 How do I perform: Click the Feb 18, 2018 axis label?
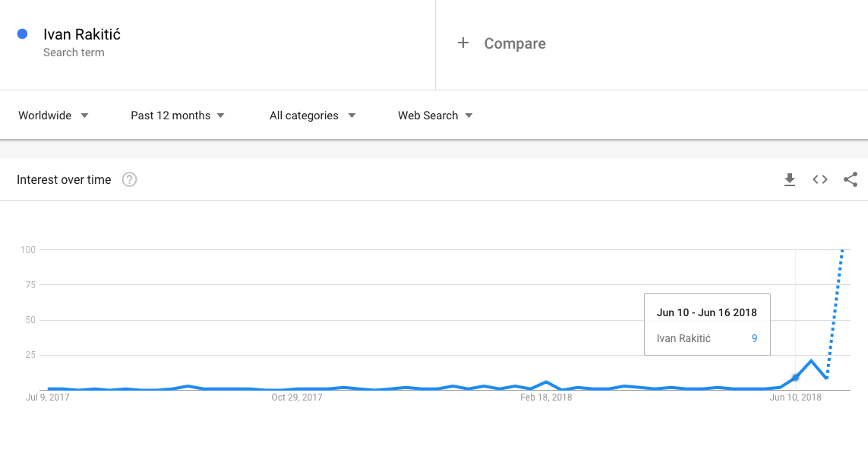click(546, 397)
